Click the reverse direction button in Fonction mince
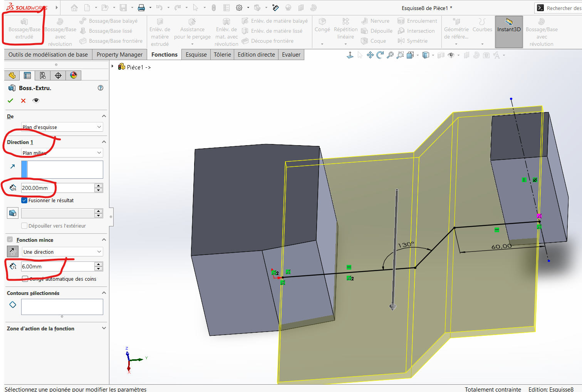The image size is (582, 392). point(12,251)
